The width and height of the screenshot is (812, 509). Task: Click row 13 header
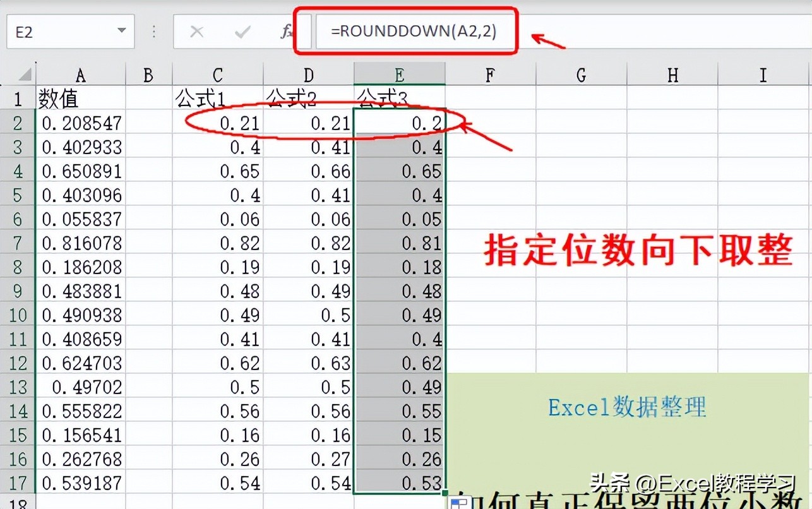click(x=18, y=387)
